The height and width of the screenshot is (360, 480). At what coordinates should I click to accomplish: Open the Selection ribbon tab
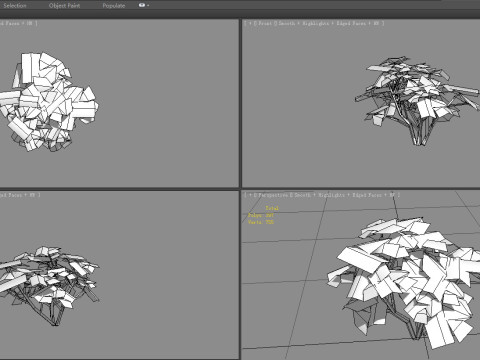tap(15, 6)
